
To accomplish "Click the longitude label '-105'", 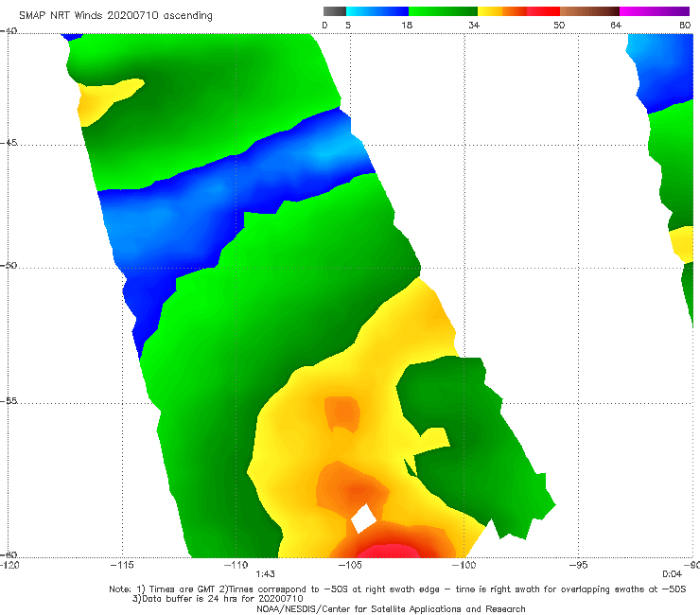I will tap(350, 565).
